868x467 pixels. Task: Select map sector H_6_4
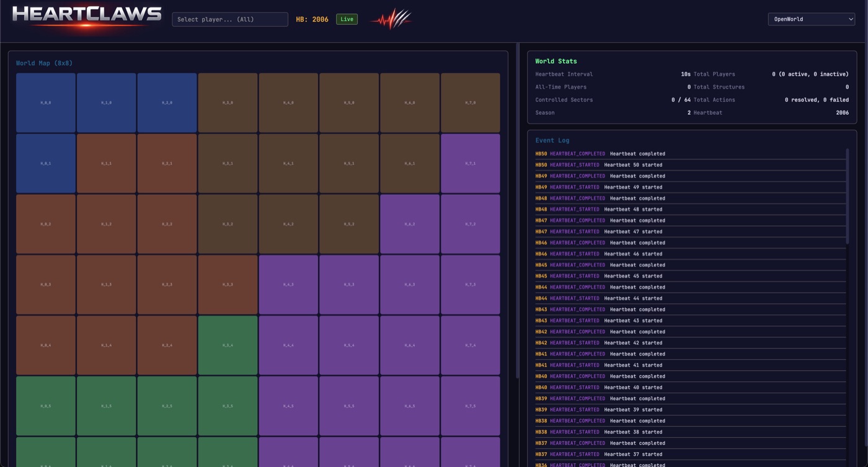click(x=410, y=345)
